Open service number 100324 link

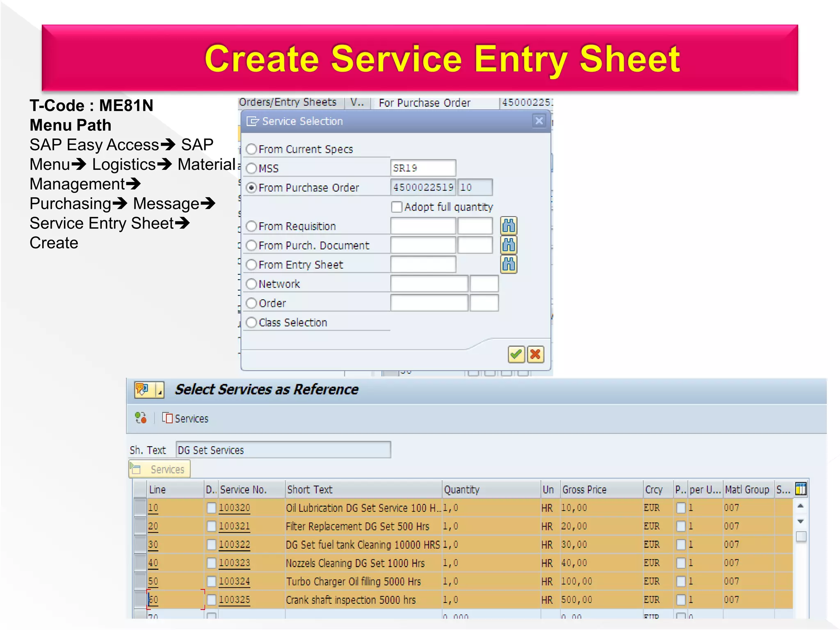[234, 581]
